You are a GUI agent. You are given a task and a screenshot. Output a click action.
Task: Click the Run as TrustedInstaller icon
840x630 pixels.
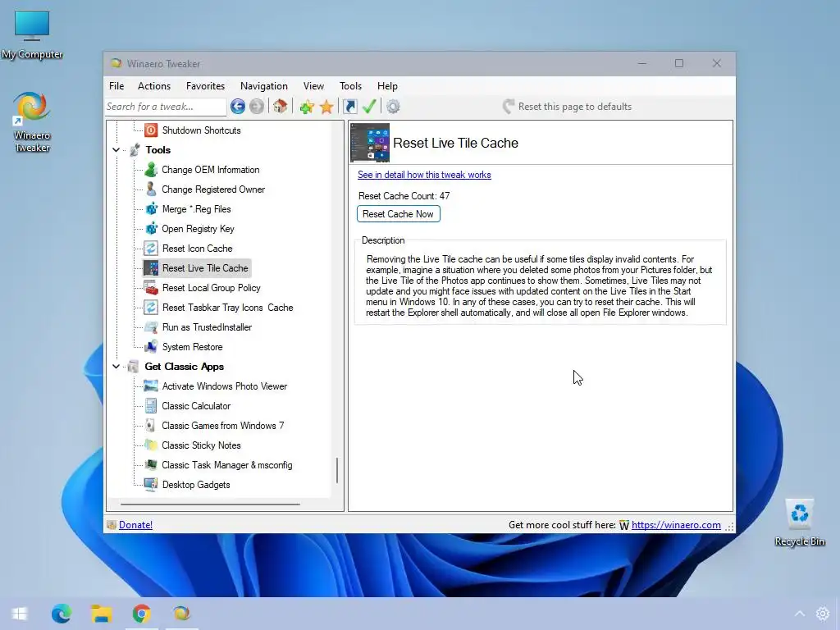pos(151,327)
